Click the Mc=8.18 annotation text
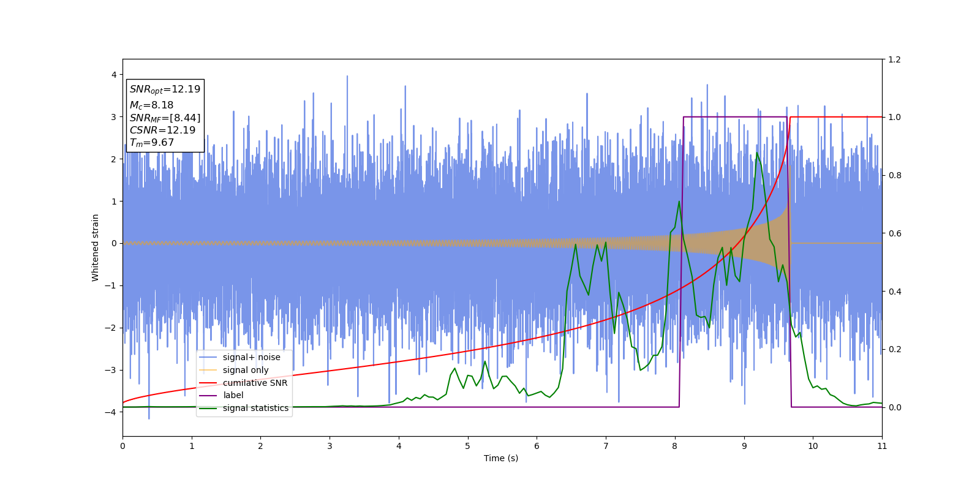 (151, 105)
